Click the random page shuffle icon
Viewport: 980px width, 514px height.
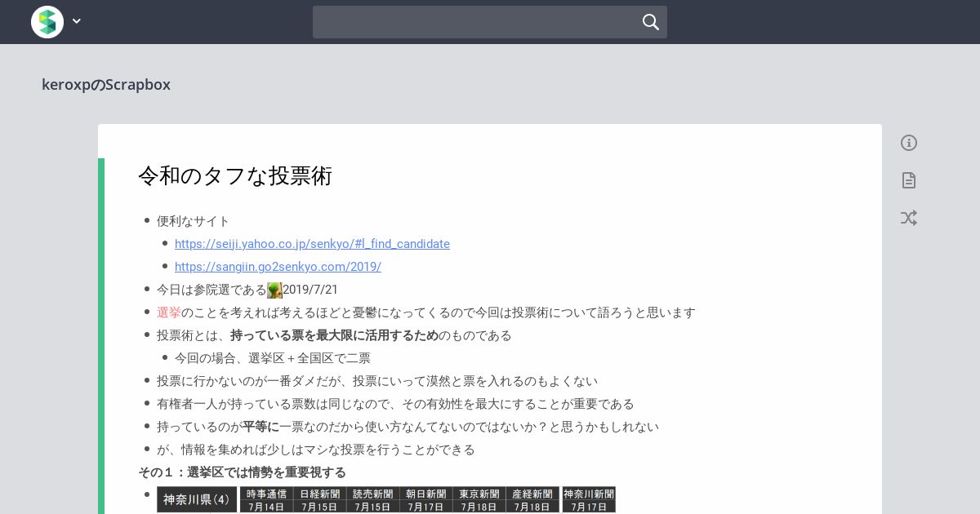point(909,218)
